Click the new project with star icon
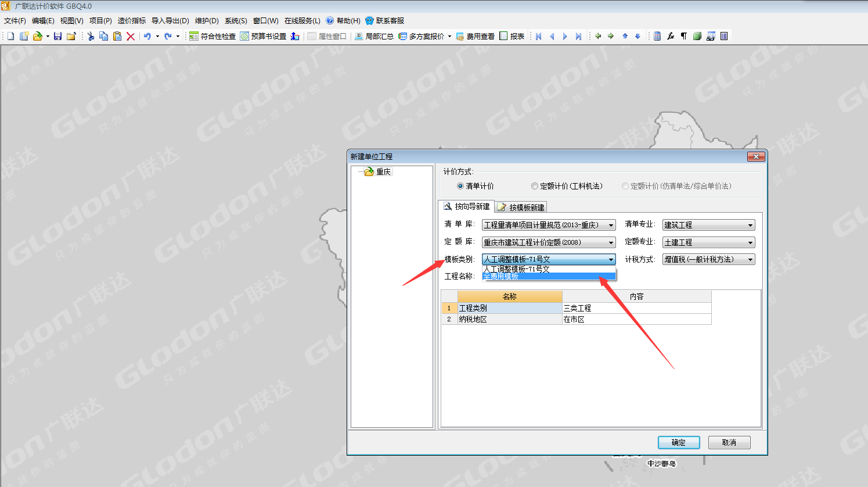Image resolution: width=868 pixels, height=487 pixels. (x=24, y=36)
